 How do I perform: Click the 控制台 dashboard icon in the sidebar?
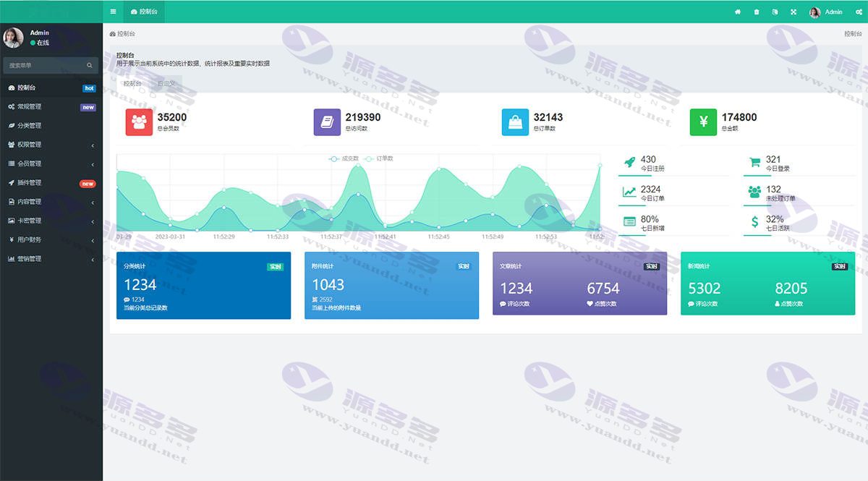(x=11, y=88)
